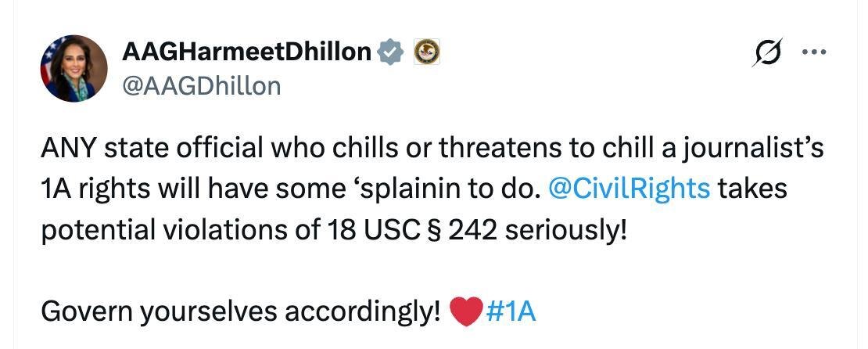Click the @AAGDhillon handle
The width and height of the screenshot is (868, 349).
point(201,85)
